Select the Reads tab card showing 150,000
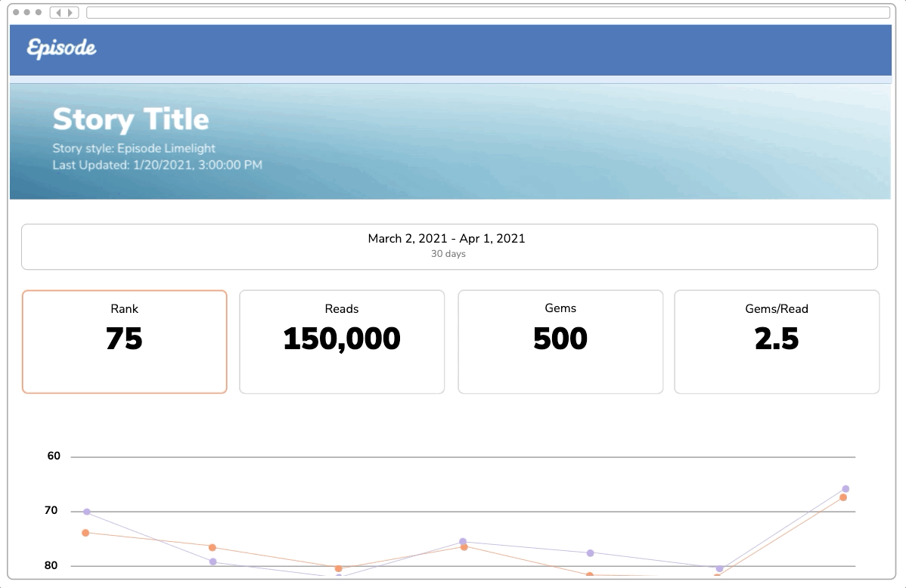This screenshot has width=906, height=588. point(342,341)
